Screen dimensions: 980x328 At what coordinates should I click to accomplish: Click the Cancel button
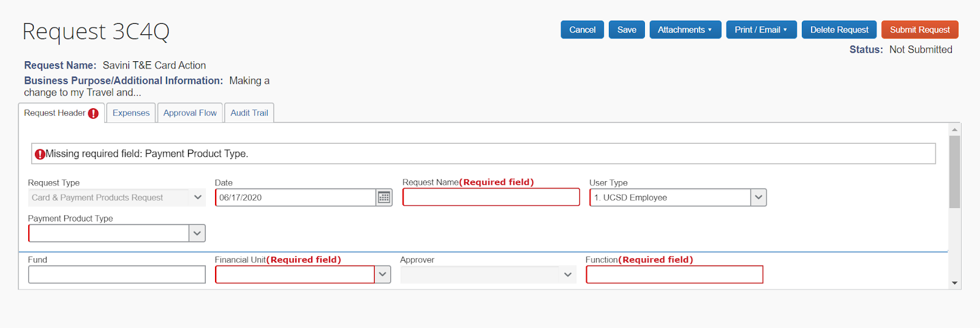pos(582,29)
